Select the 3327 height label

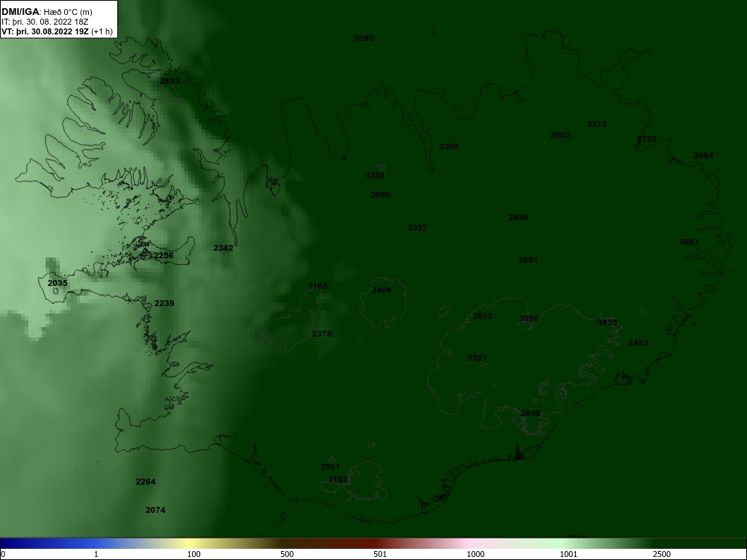tap(418, 228)
